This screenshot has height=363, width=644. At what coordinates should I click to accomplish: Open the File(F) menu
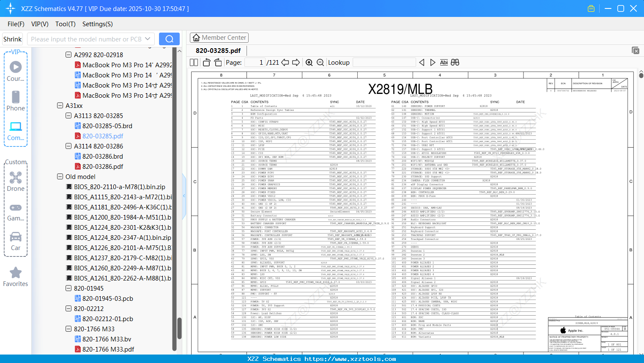[x=16, y=24]
